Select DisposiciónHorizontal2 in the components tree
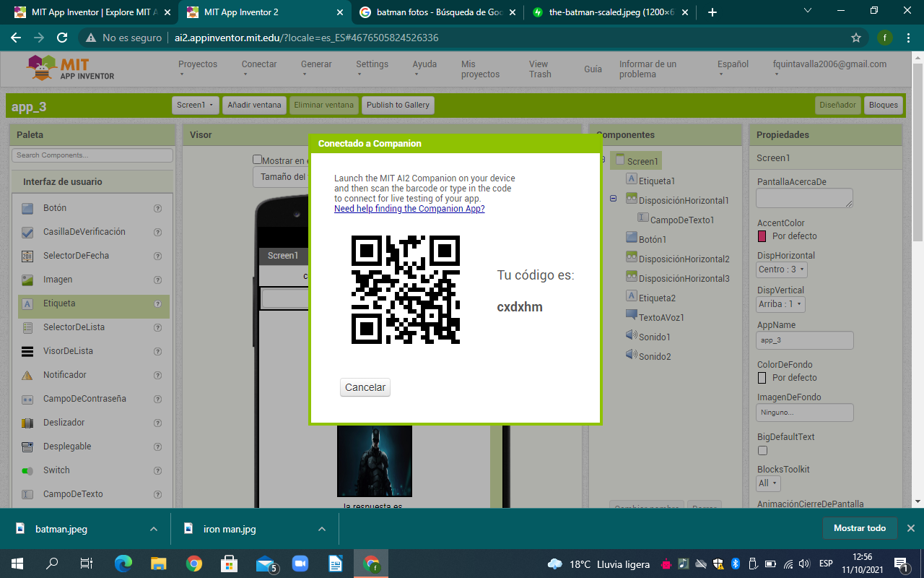The width and height of the screenshot is (924, 578). coord(684,259)
